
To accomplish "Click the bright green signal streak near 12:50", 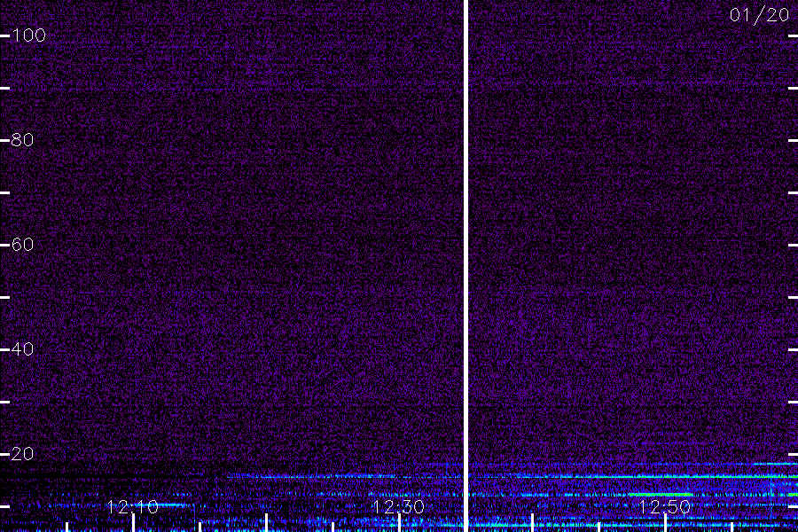I will point(661,495).
